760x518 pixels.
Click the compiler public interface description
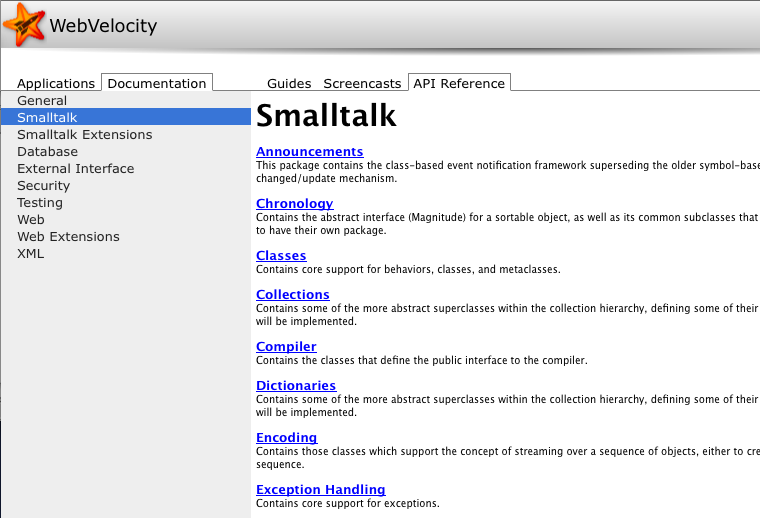422,361
